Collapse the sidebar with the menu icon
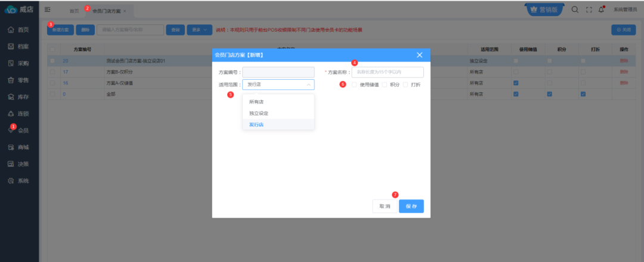This screenshot has height=262, width=644. tap(48, 10)
